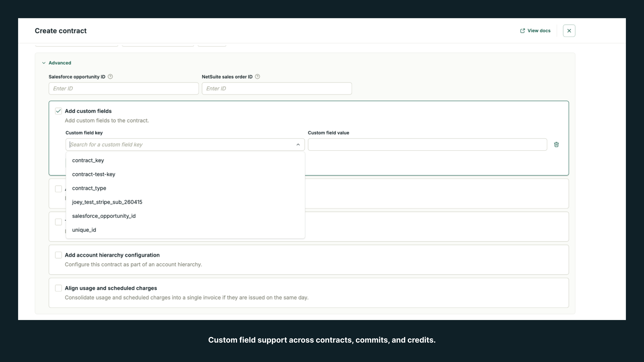
Task: Select unique_id from the field key options
Action: [84, 230]
